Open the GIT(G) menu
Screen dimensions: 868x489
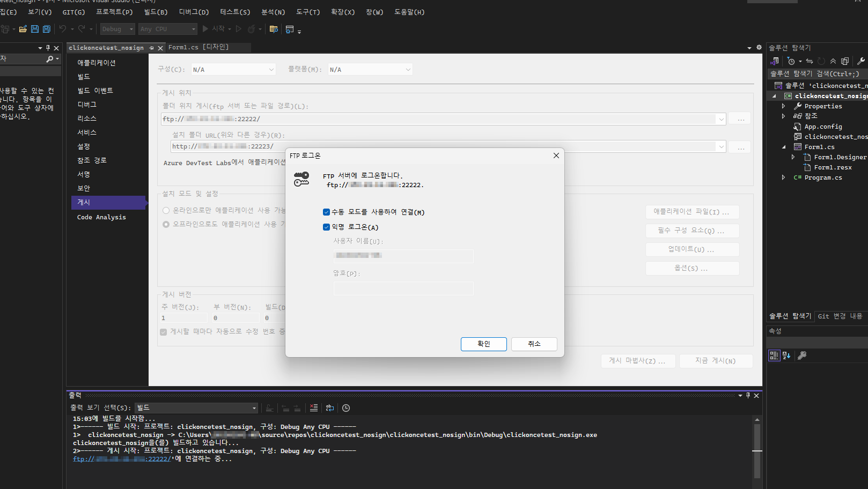(73, 12)
